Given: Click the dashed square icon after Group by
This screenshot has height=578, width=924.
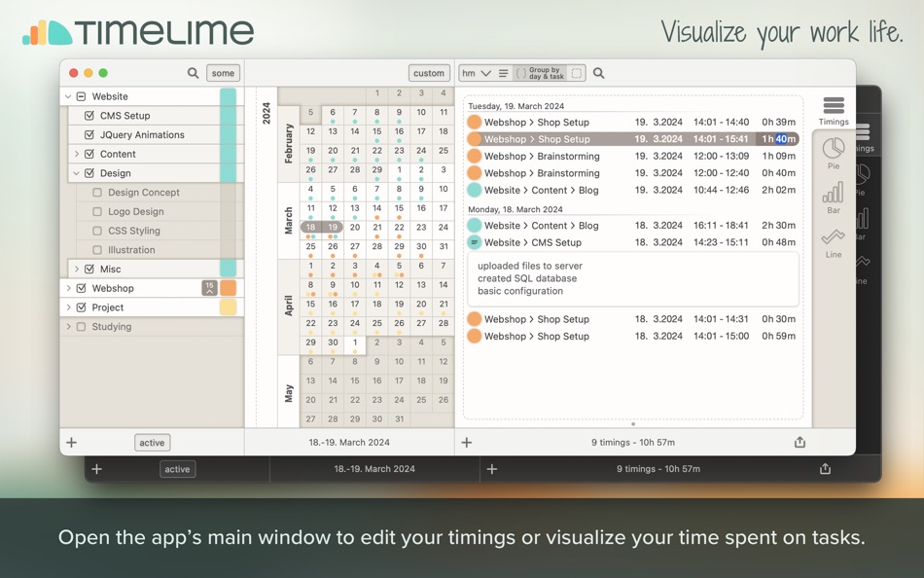Looking at the screenshot, I should 577,73.
